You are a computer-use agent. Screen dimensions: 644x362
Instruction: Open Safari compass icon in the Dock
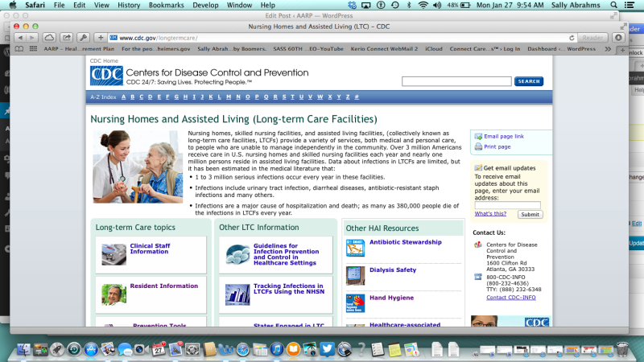pyautogui.click(x=243, y=350)
